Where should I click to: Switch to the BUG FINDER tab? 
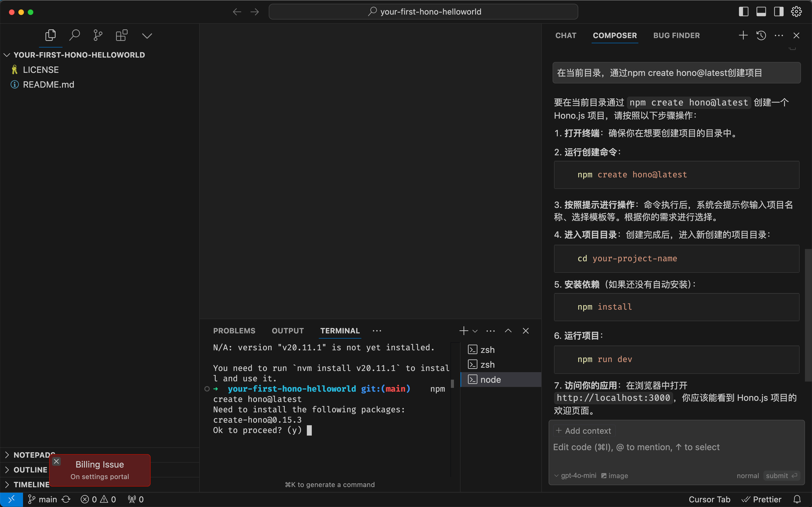pyautogui.click(x=676, y=35)
